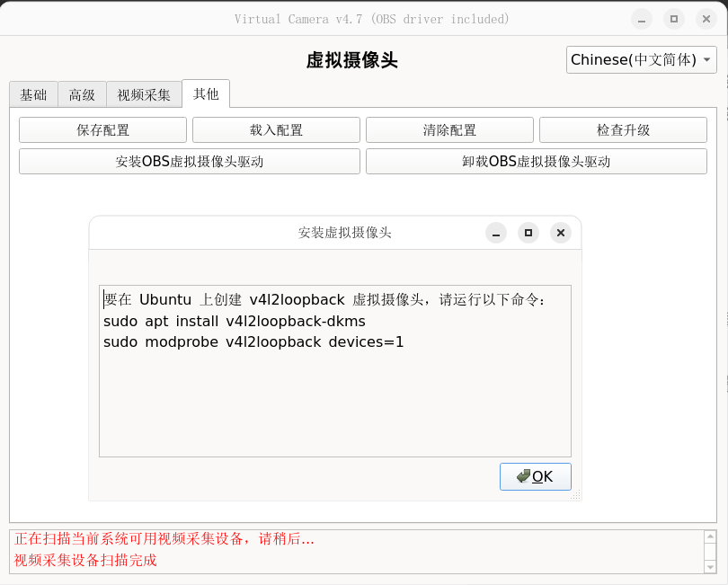Maximize the 安装虚拟摄像头 dialog
The image size is (728, 585).
(x=528, y=233)
